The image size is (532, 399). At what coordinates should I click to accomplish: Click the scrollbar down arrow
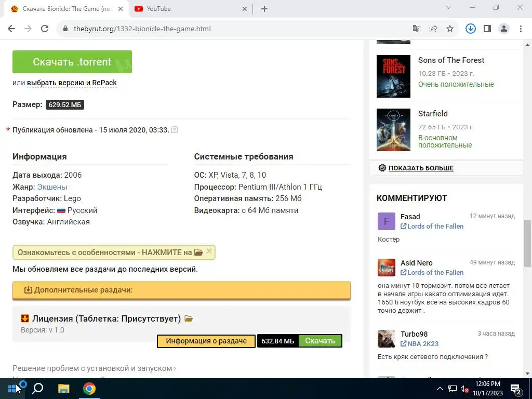click(x=528, y=374)
